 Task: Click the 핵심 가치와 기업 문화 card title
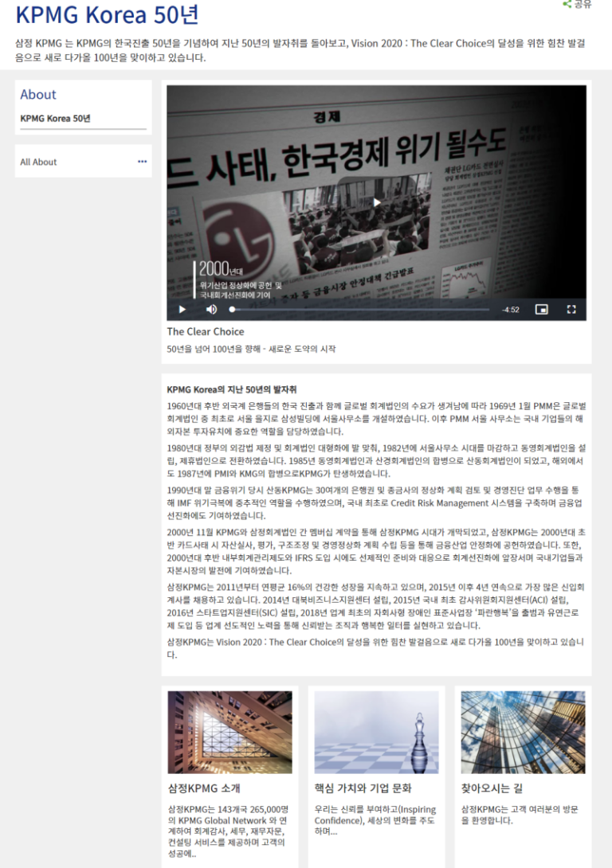[363, 788]
